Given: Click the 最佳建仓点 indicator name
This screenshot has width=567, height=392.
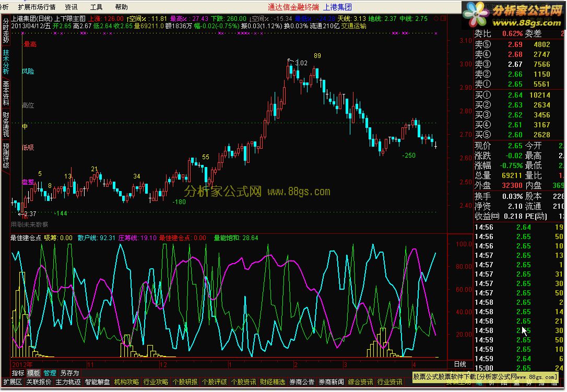Looking at the screenshot, I should pos(26,238).
